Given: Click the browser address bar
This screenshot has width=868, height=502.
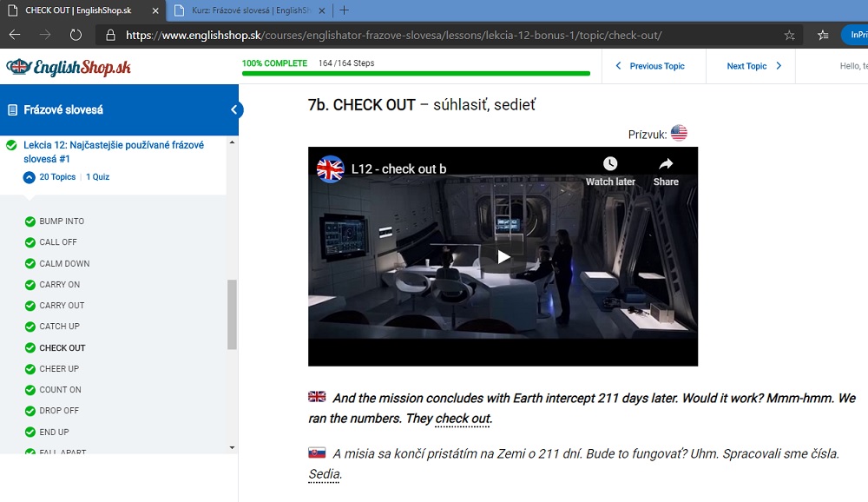Looking at the screenshot, I should pyautogui.click(x=434, y=36).
